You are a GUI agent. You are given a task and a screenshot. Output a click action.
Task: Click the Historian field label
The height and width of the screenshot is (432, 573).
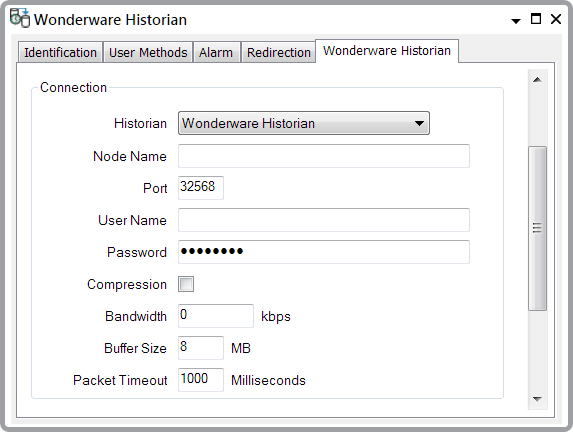[140, 124]
